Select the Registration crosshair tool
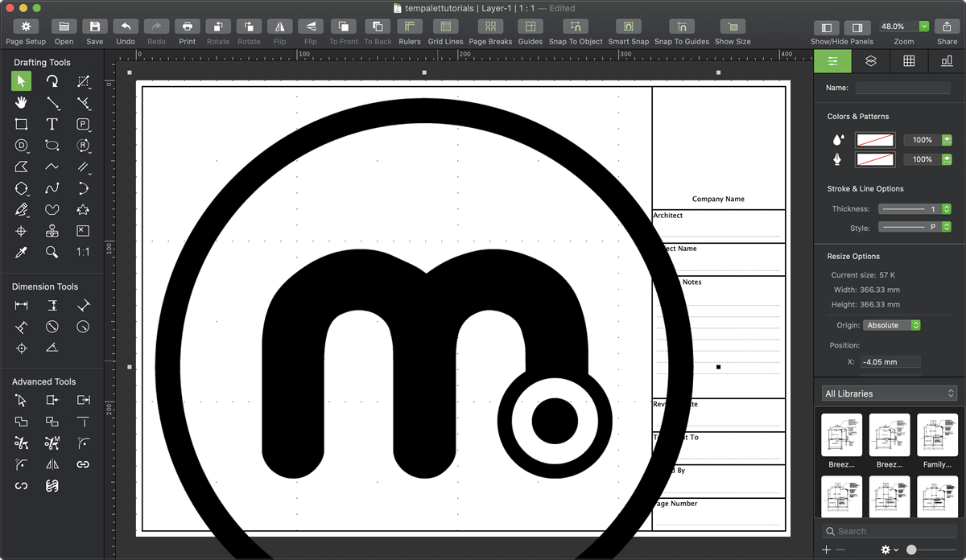966x560 pixels. click(22, 232)
